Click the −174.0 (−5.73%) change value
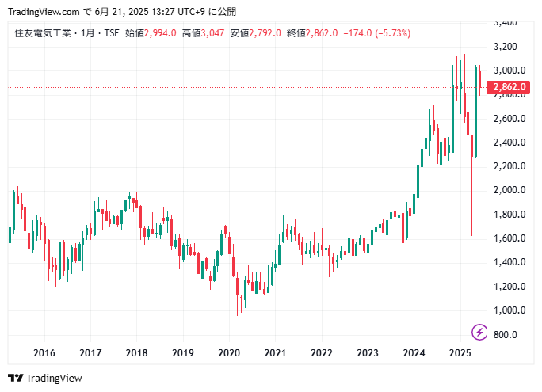 (376, 33)
